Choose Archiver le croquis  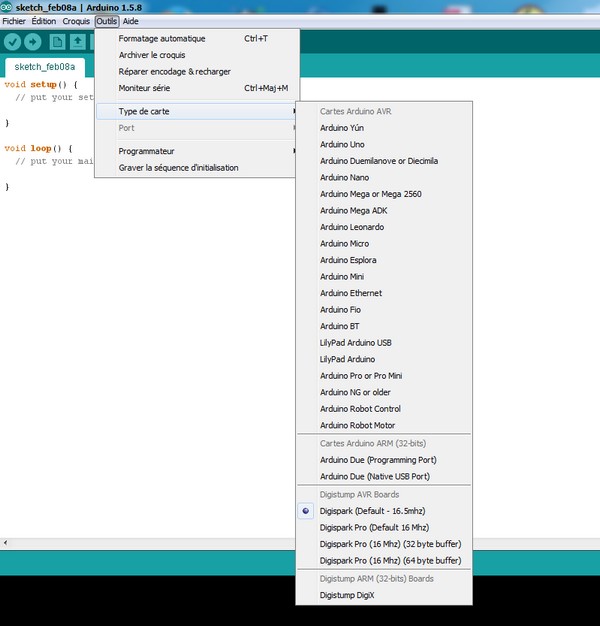[197, 55]
